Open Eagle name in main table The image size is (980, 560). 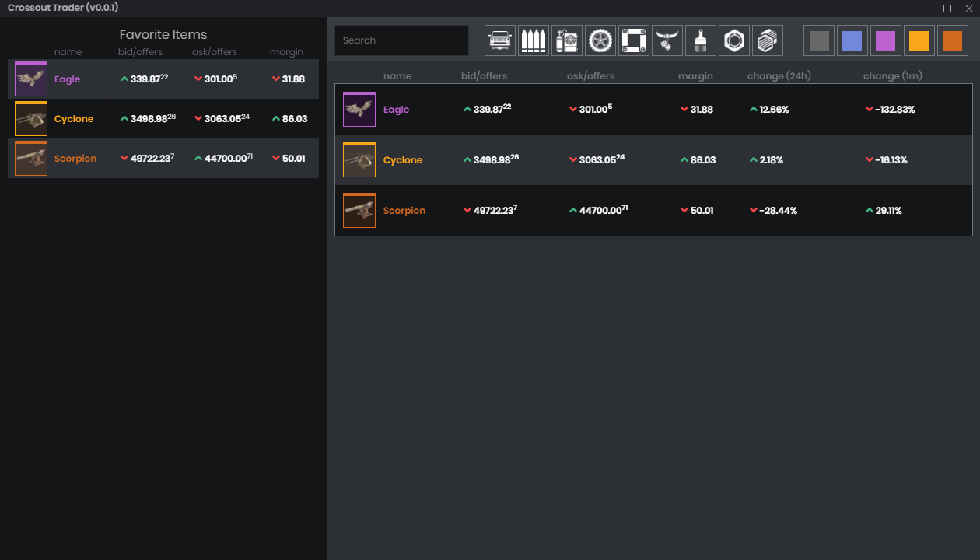tap(397, 110)
